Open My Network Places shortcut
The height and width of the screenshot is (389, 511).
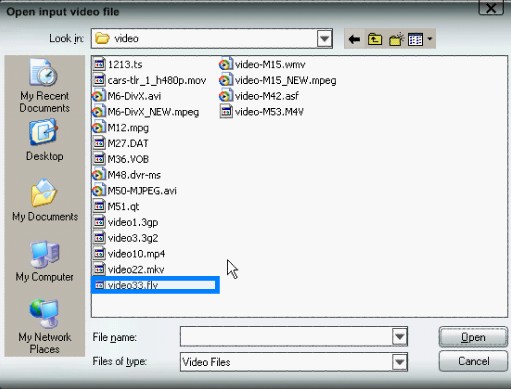[x=44, y=327]
